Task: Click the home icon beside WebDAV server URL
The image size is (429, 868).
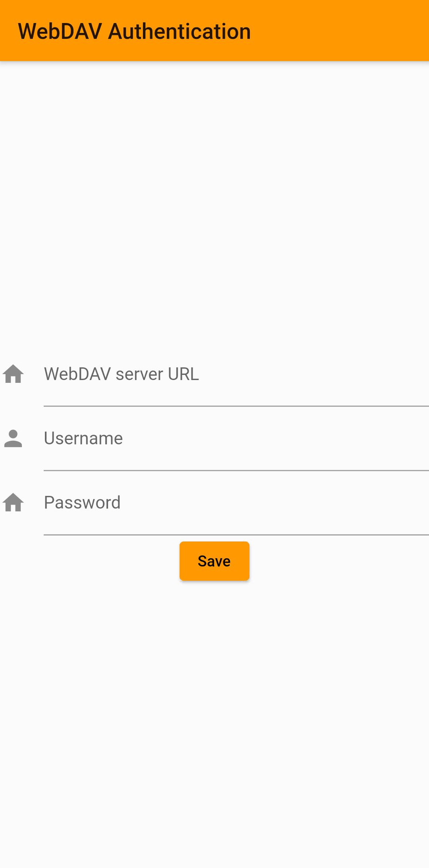Action: pos(13,374)
